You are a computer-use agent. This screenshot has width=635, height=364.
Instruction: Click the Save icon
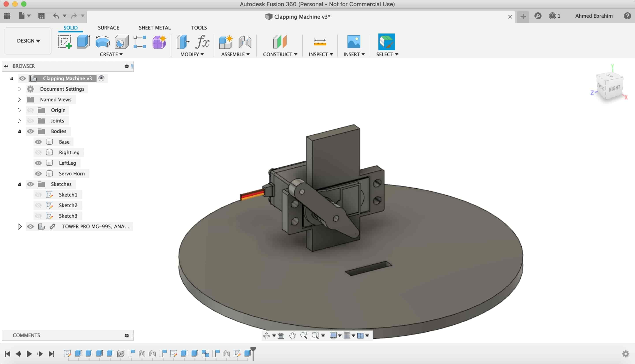click(41, 16)
